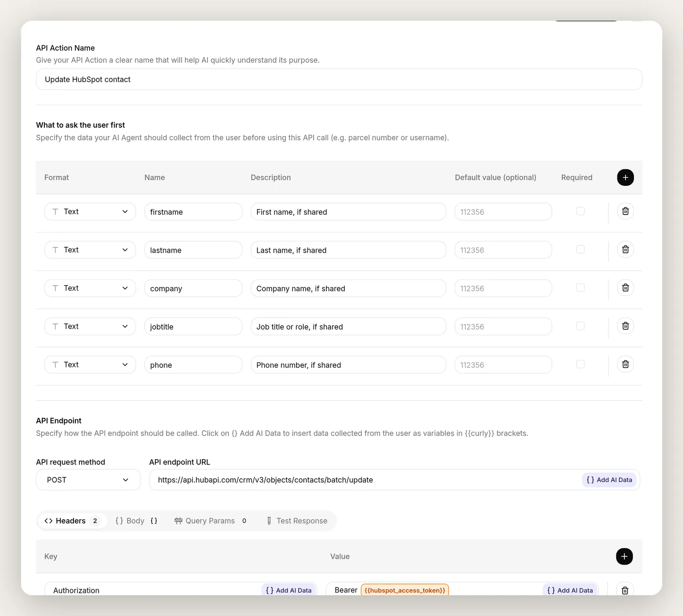Delete the phone field row
Viewport: 683px width, 616px height.
tap(625, 364)
